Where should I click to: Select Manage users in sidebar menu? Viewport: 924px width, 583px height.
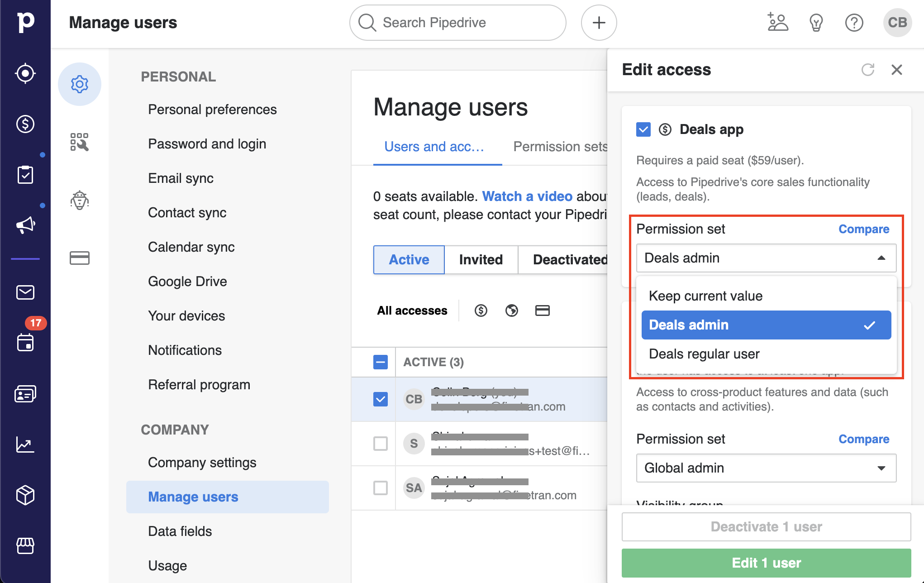click(228, 497)
